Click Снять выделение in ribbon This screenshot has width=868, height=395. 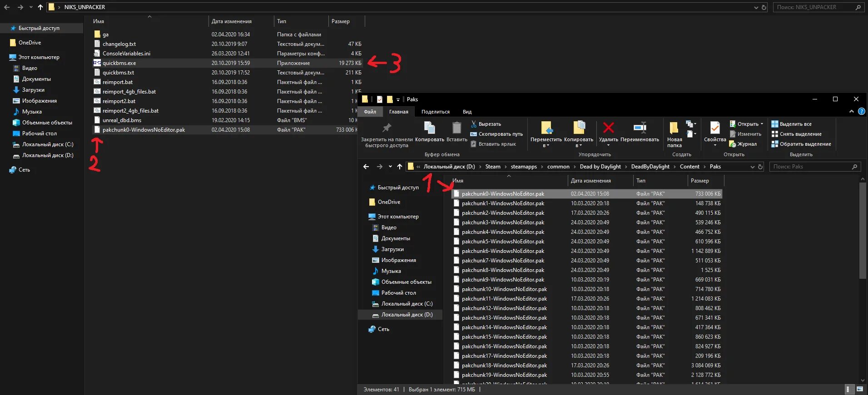[x=797, y=134]
